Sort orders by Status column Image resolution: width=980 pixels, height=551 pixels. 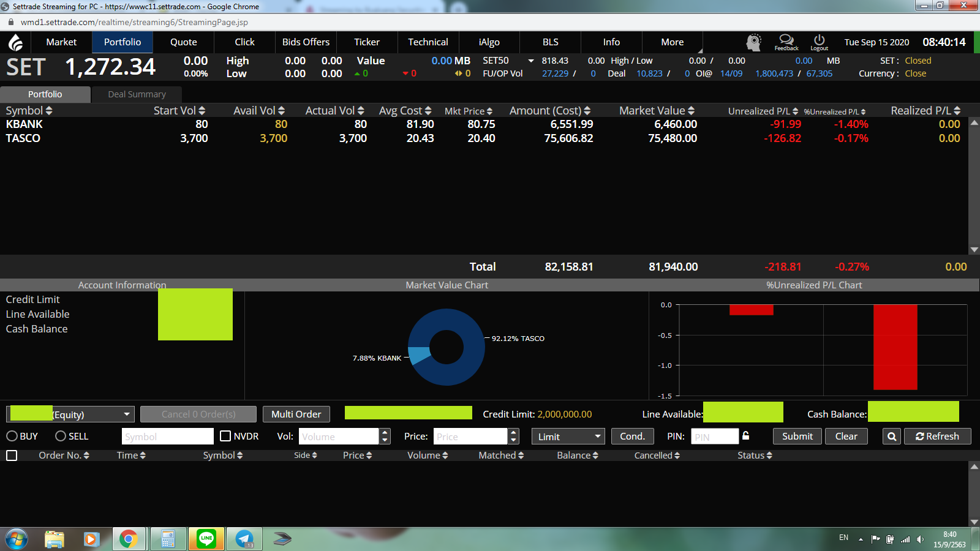[755, 455]
